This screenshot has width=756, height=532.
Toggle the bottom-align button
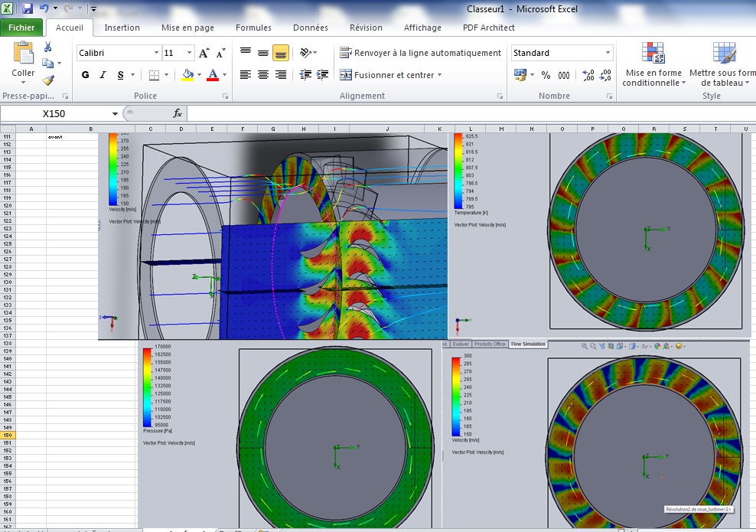(x=281, y=53)
